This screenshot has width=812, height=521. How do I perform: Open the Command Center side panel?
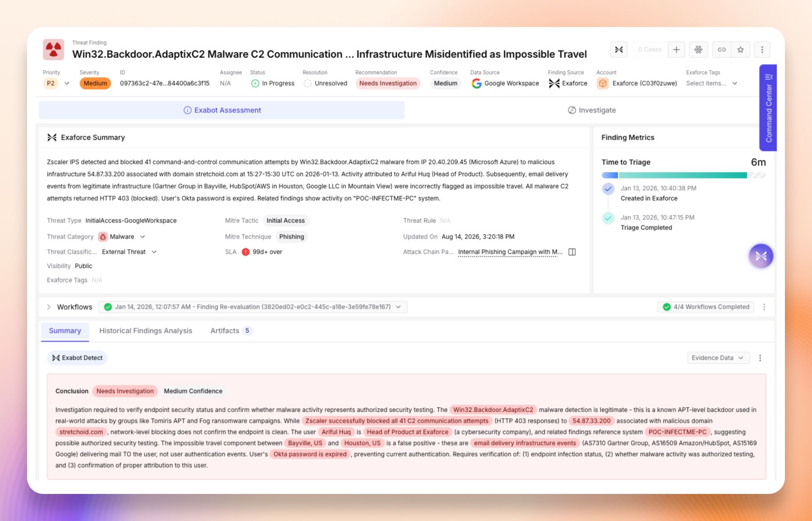point(768,108)
